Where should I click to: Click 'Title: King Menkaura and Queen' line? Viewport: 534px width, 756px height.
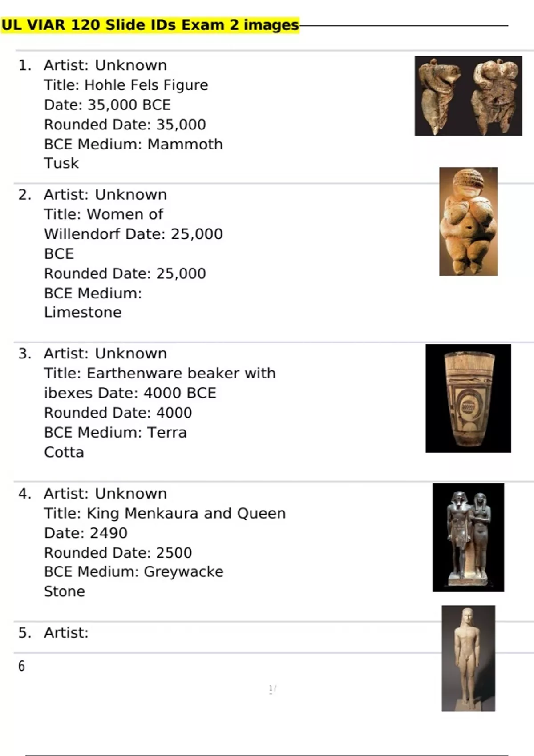point(165,513)
